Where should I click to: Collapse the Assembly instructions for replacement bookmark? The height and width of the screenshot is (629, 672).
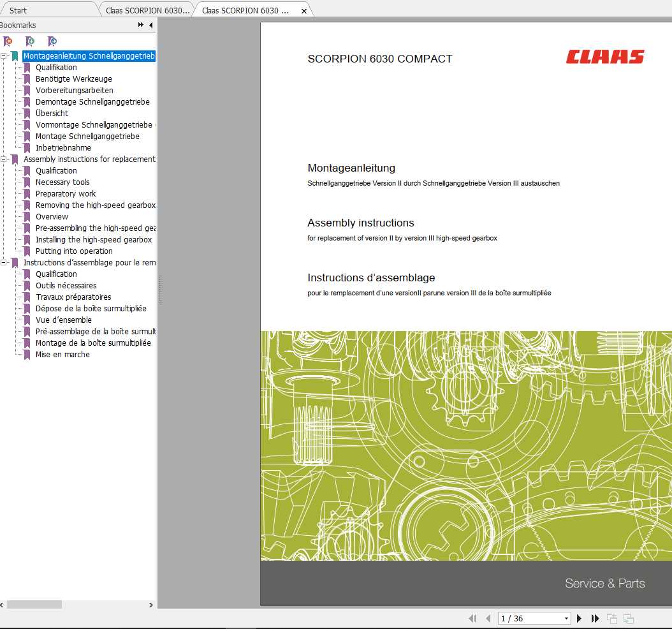pyautogui.click(x=4, y=159)
